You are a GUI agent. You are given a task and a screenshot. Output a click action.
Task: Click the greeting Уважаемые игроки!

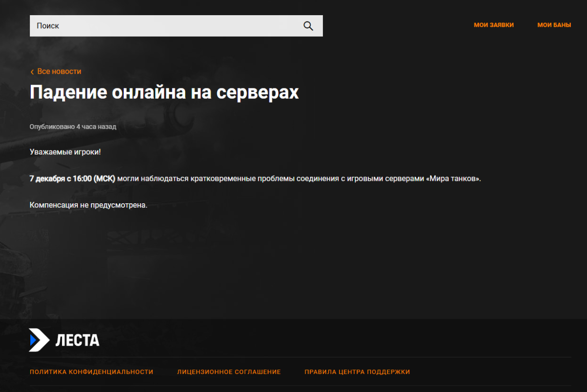click(65, 152)
